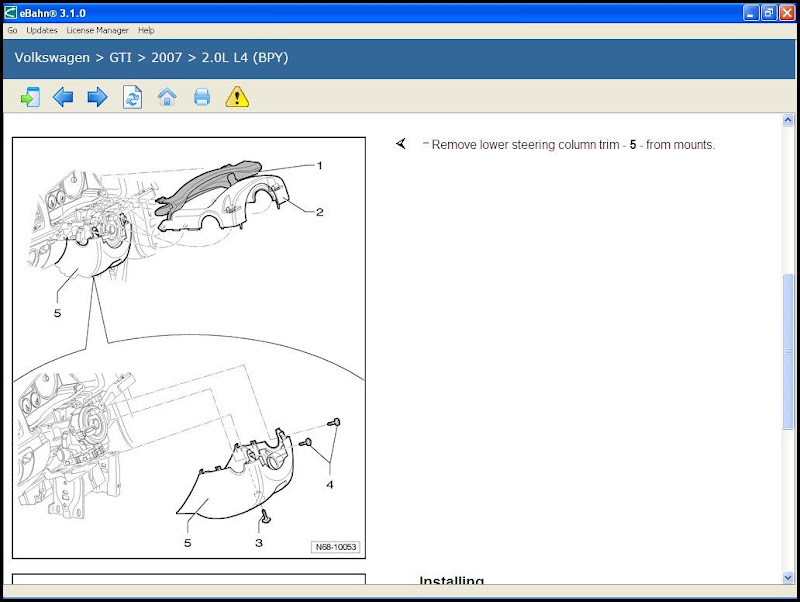Click the refresh page icon
Image resolution: width=800 pixels, height=602 pixels.
click(133, 97)
